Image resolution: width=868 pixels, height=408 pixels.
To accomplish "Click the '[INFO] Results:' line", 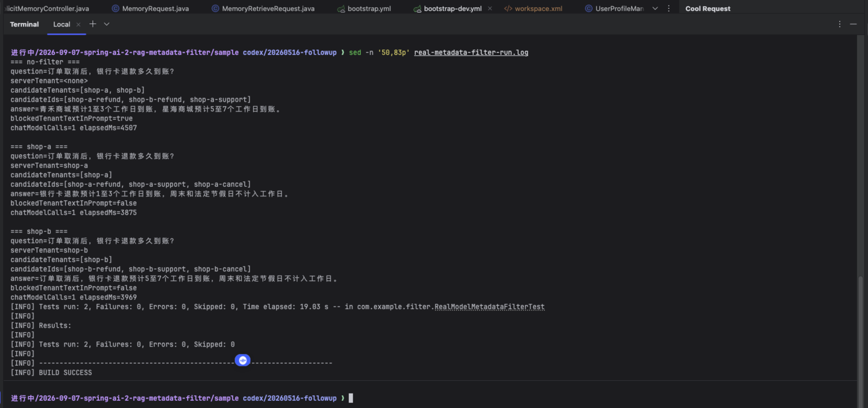I will (40, 325).
